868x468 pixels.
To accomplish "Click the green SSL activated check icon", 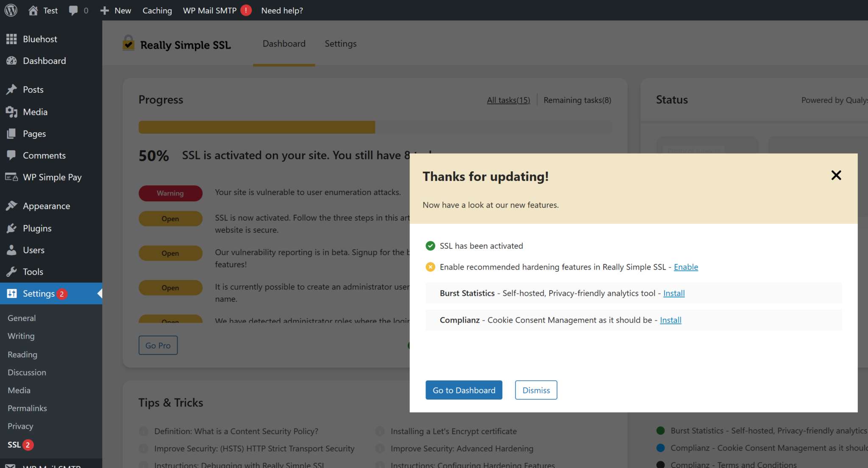I will click(430, 246).
